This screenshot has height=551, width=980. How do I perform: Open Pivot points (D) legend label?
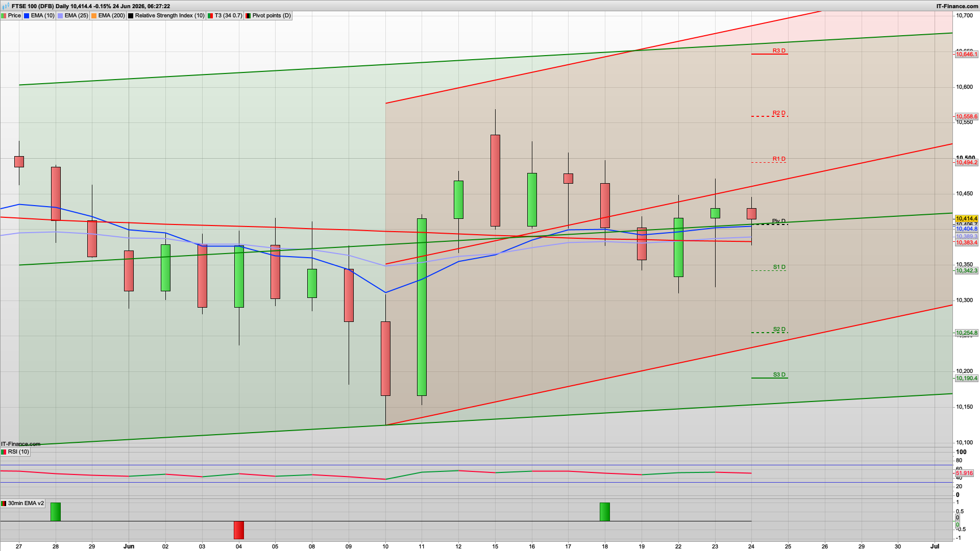click(x=272, y=16)
